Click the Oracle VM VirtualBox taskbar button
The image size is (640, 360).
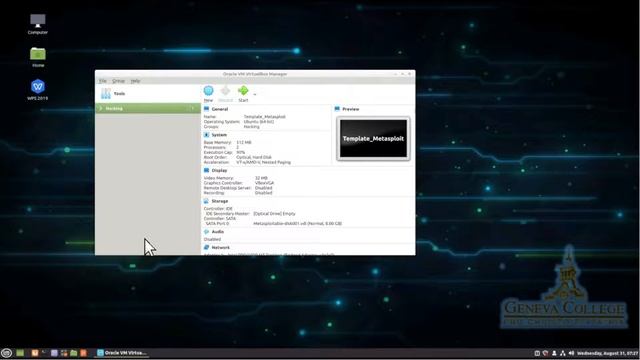pyautogui.click(x=122, y=353)
